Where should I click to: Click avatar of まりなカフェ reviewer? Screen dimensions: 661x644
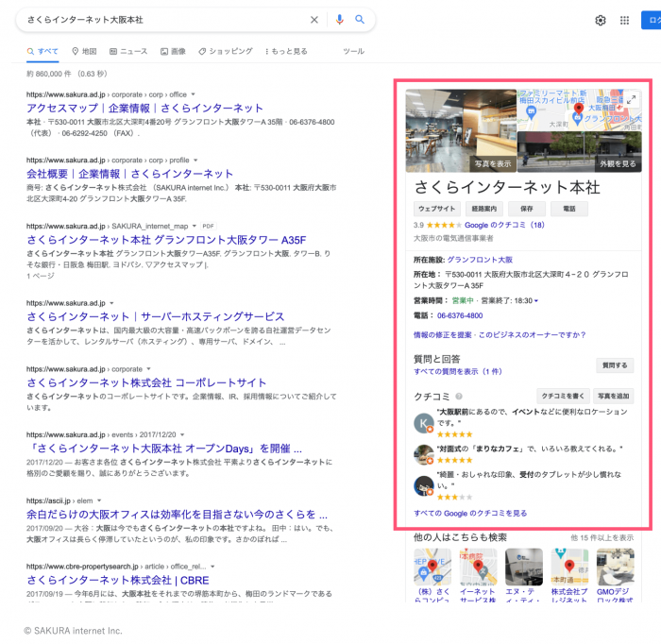pyautogui.click(x=424, y=454)
